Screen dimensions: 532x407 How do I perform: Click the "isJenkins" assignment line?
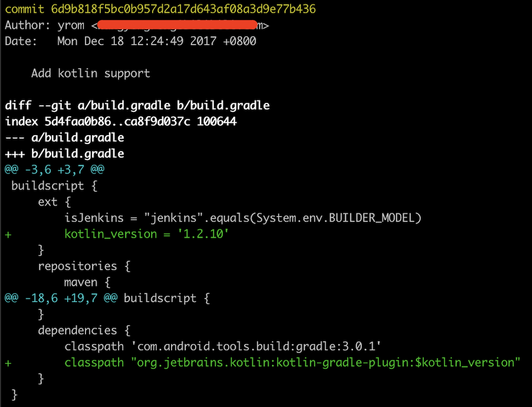coord(243,218)
